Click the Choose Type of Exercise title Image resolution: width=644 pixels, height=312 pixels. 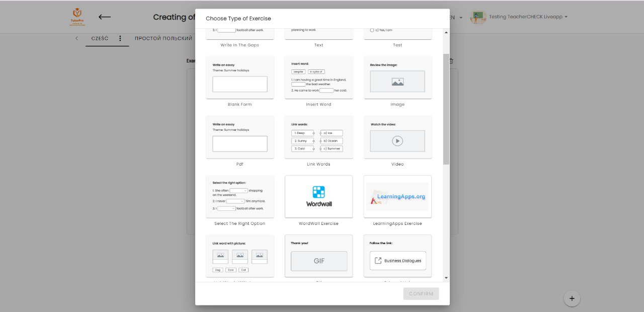[x=238, y=19]
